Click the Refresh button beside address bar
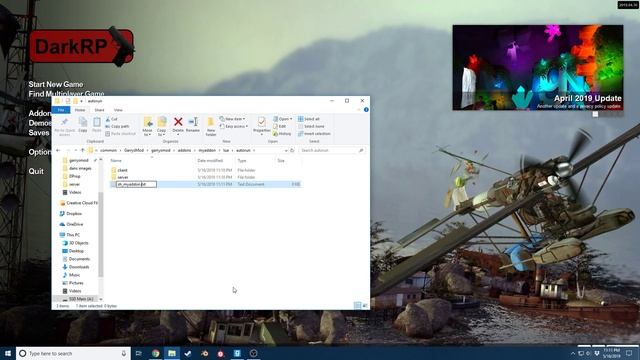This screenshot has height=360, width=640. point(292,150)
